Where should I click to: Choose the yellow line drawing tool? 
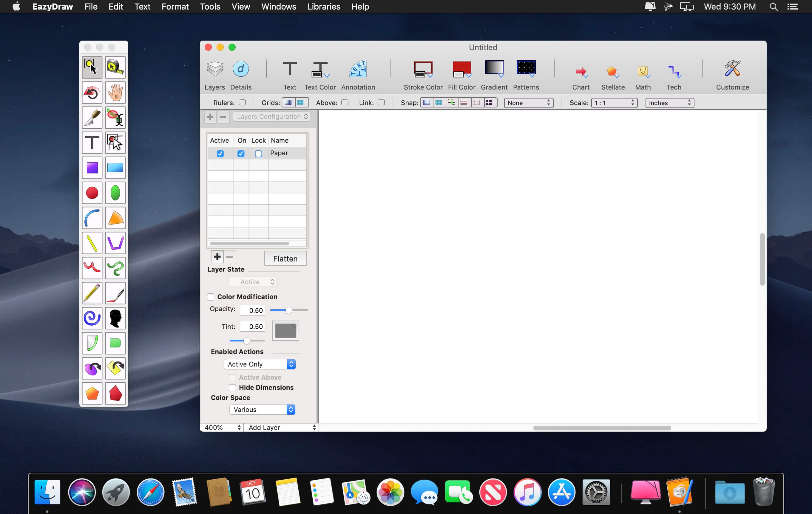(x=92, y=243)
